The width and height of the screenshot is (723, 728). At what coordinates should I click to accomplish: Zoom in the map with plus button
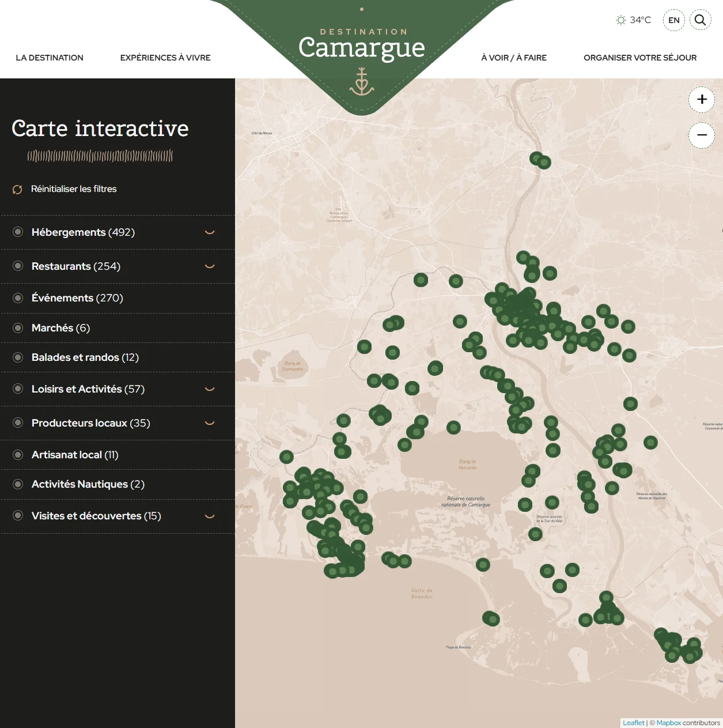(x=702, y=99)
